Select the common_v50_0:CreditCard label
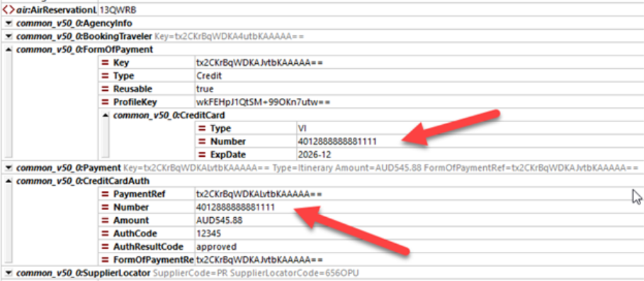Screen dimensions: 644x281 [169, 115]
